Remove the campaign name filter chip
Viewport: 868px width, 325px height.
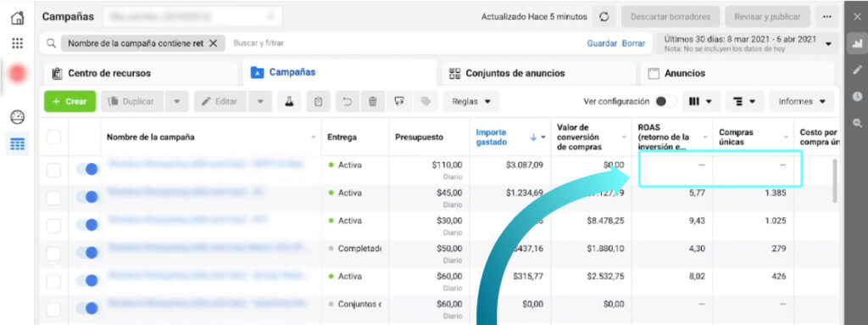tap(213, 43)
